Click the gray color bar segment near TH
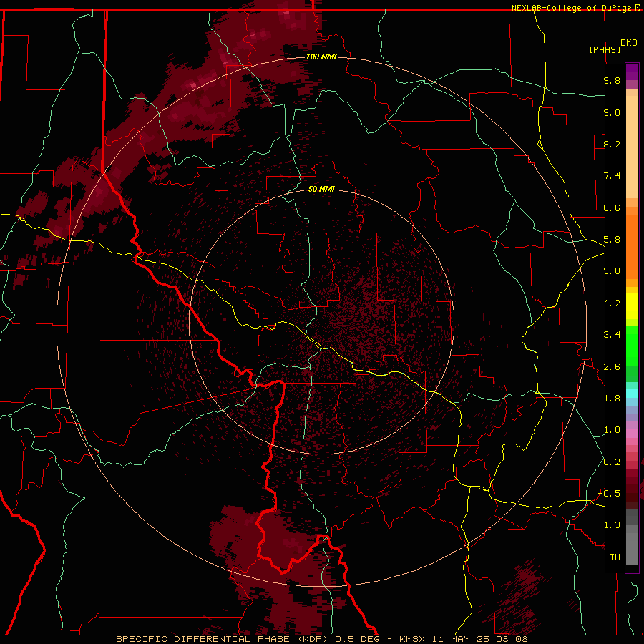The image size is (644, 644). click(x=632, y=548)
